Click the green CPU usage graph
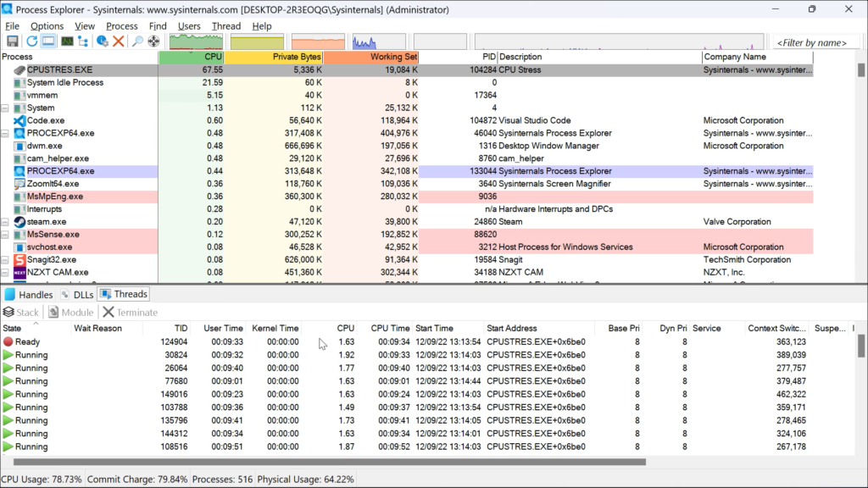 pyautogui.click(x=196, y=42)
